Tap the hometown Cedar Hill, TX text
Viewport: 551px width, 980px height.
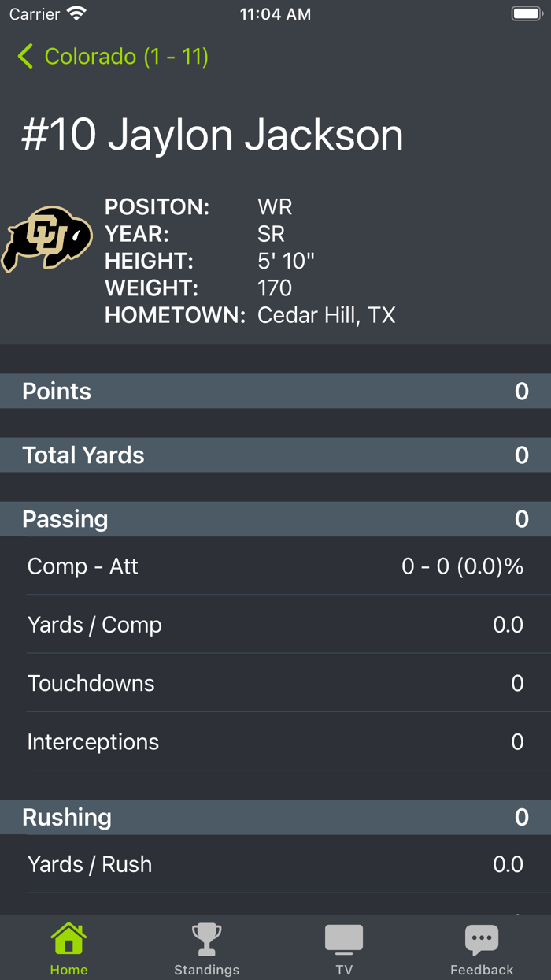(326, 314)
